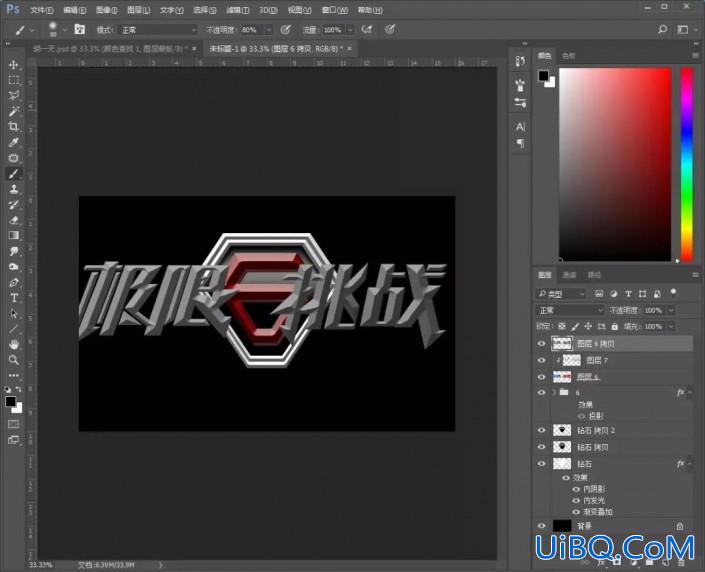Open layer opacity 100% dropdown
Viewport: 705px width, 572px height.
(x=671, y=310)
